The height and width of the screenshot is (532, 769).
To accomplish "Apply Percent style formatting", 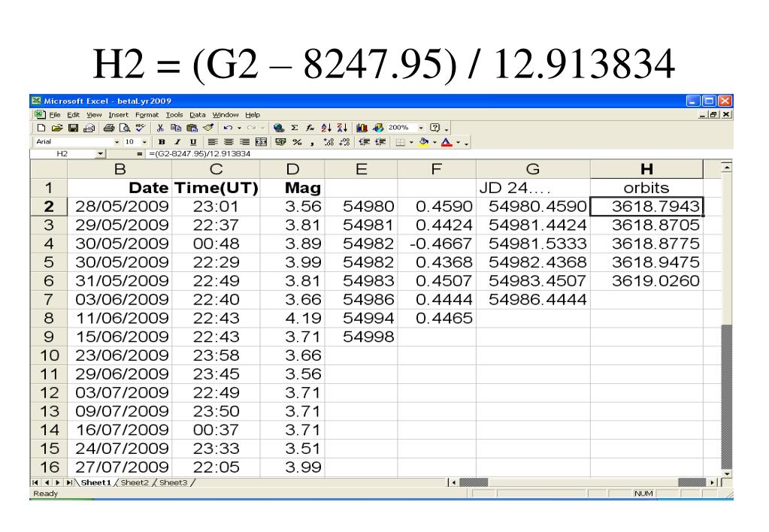I will click(x=297, y=142).
